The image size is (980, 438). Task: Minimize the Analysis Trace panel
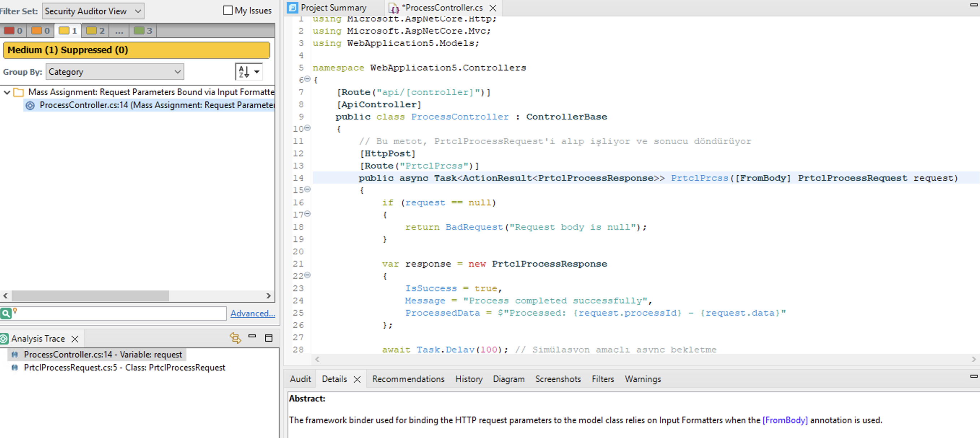252,336
